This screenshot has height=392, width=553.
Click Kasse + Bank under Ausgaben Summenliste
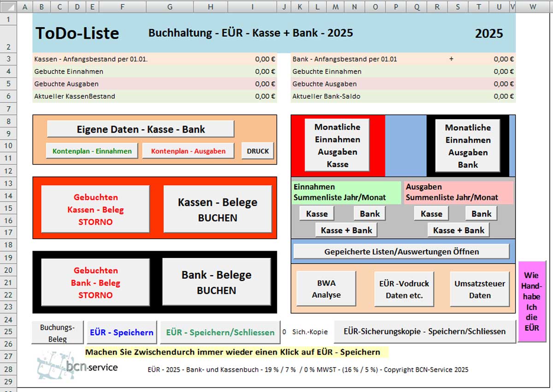pyautogui.click(x=459, y=230)
